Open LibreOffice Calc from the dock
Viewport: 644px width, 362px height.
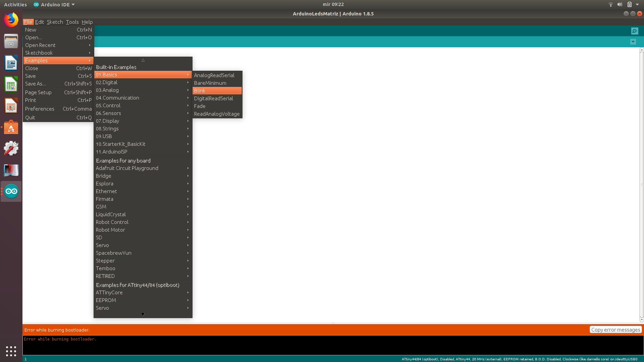click(x=11, y=84)
